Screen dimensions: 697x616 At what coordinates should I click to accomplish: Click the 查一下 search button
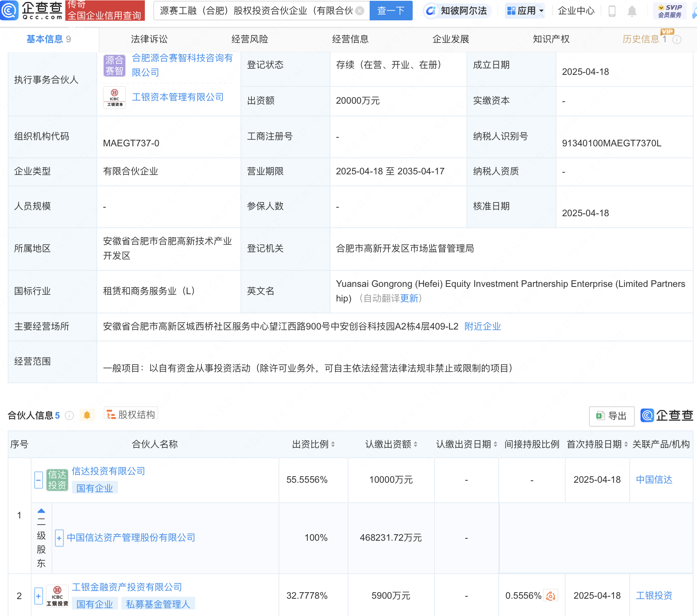pos(391,10)
